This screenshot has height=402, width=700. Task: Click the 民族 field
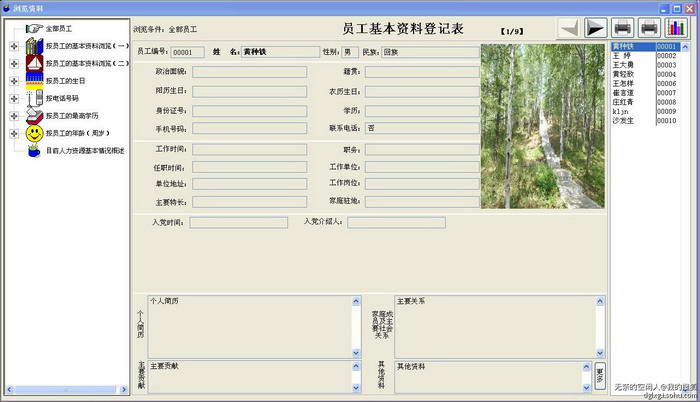point(430,52)
